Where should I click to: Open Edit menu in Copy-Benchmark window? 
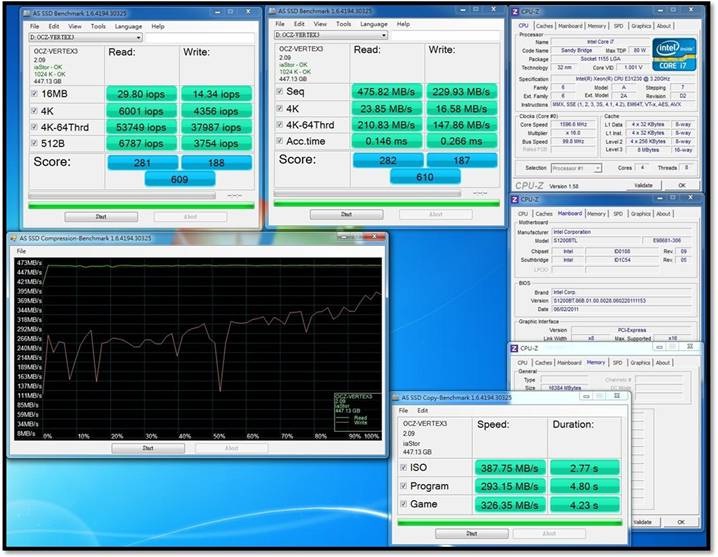[423, 410]
